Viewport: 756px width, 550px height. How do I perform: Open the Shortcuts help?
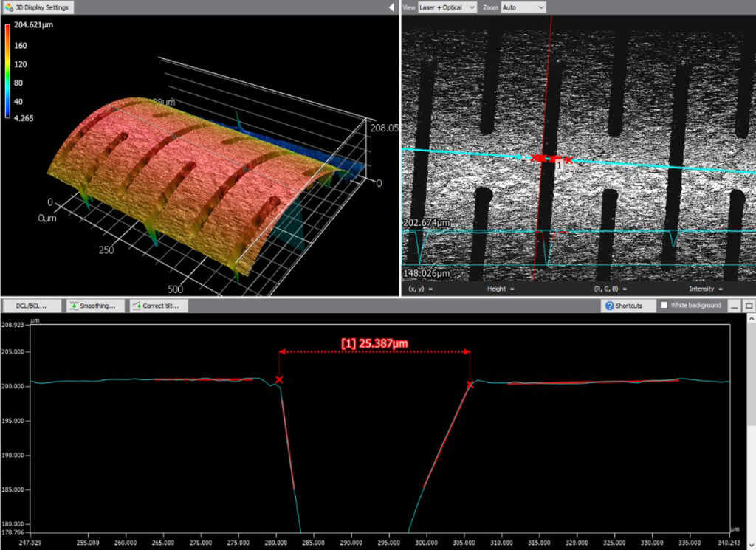(x=624, y=305)
